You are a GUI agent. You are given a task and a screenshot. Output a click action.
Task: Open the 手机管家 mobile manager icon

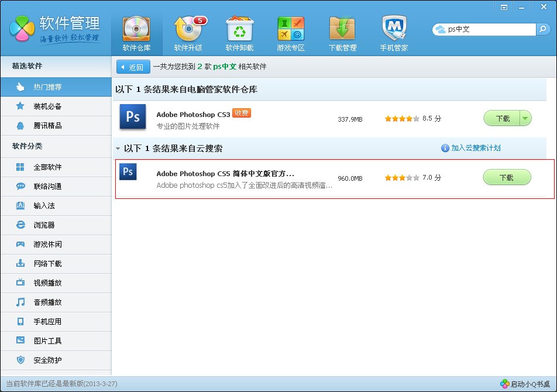(x=394, y=29)
